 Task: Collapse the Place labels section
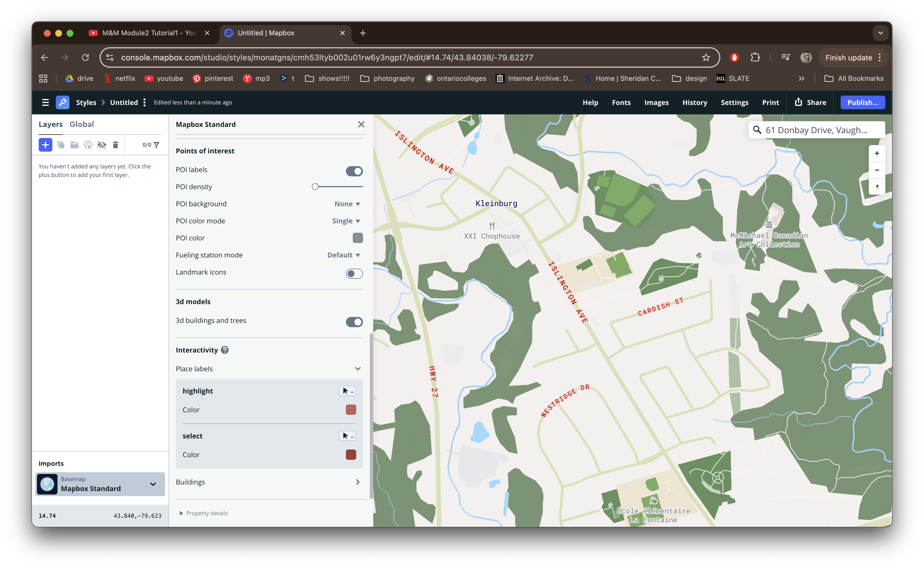pos(357,368)
